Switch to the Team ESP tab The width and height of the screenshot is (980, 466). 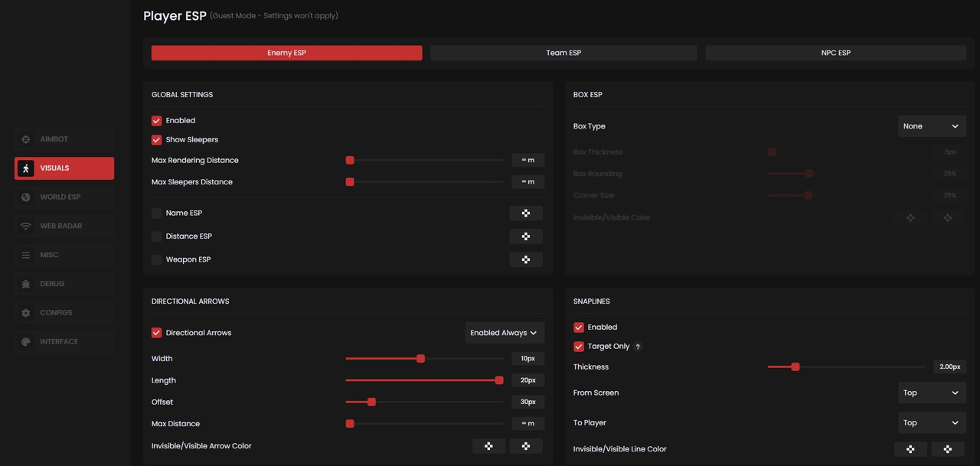(x=563, y=53)
